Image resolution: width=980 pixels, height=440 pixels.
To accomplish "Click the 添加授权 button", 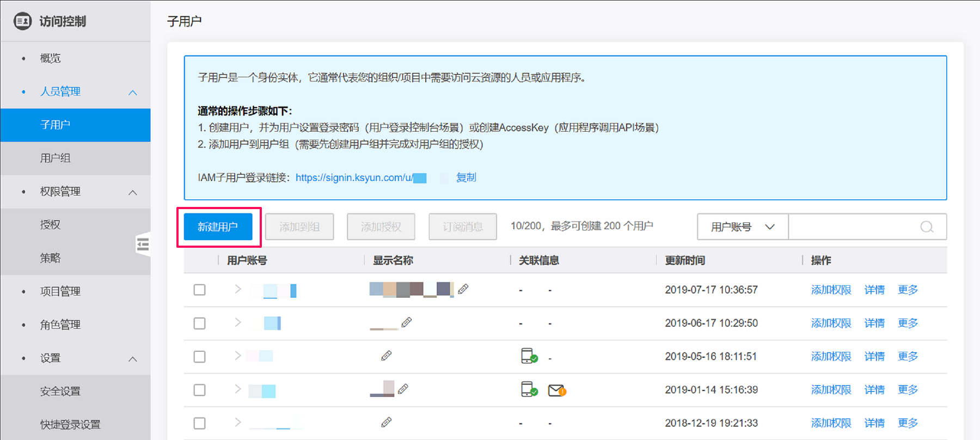I will tap(381, 227).
